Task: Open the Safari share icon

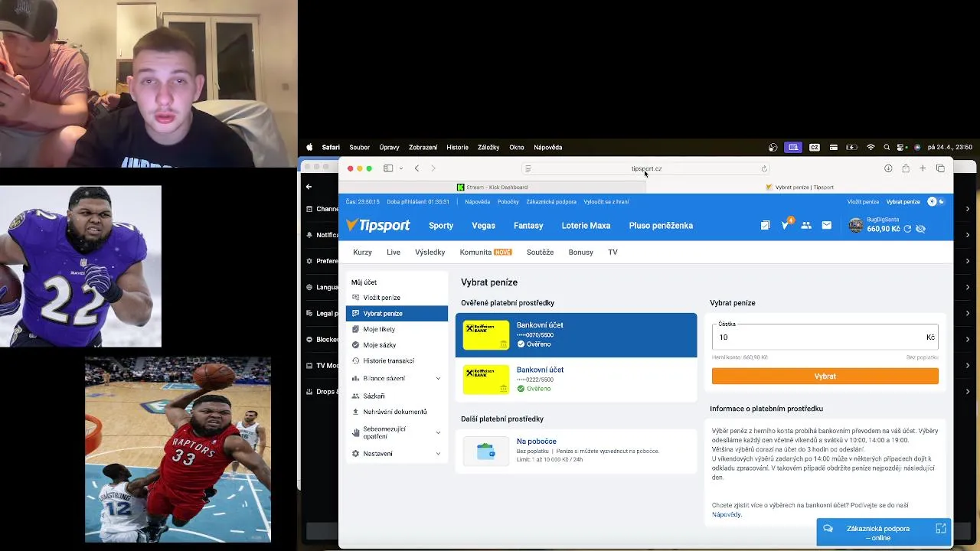Action: 906,168
